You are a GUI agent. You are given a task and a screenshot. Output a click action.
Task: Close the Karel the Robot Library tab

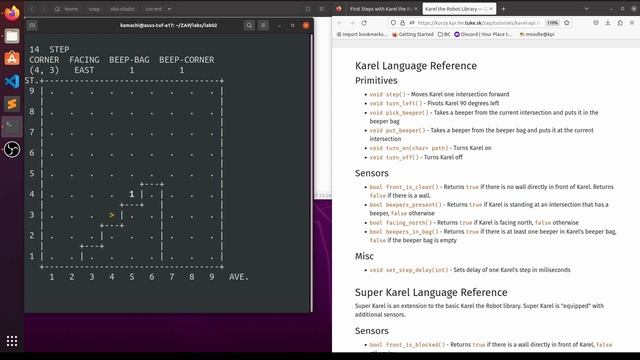point(491,9)
